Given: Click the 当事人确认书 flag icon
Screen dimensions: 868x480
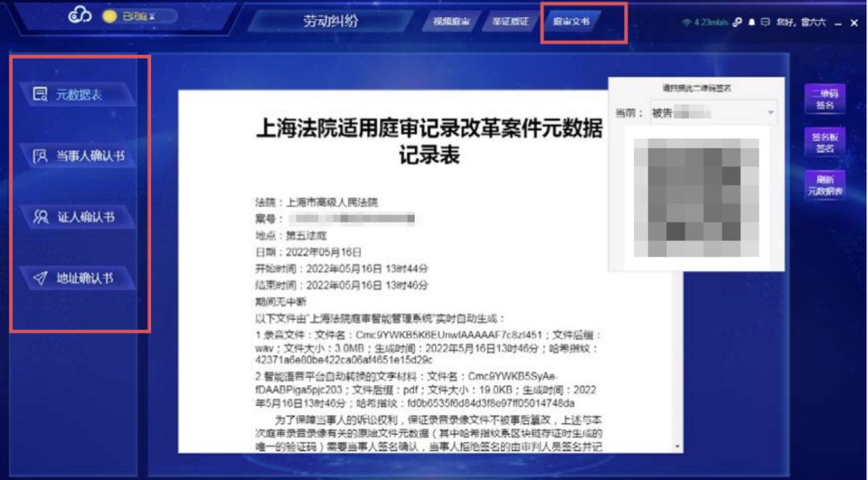Looking at the screenshot, I should [x=40, y=156].
